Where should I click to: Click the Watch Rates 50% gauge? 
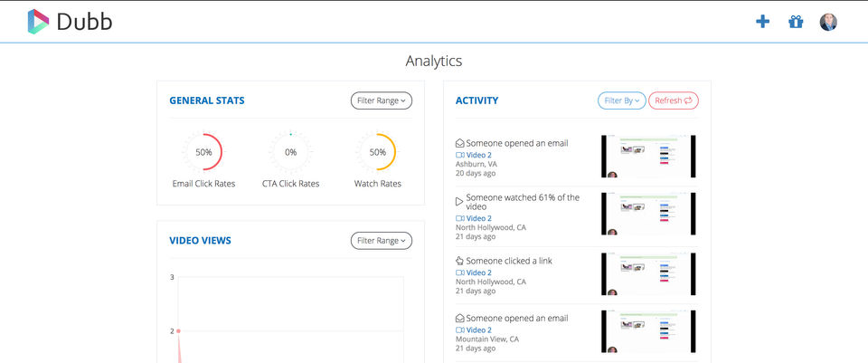(377, 152)
